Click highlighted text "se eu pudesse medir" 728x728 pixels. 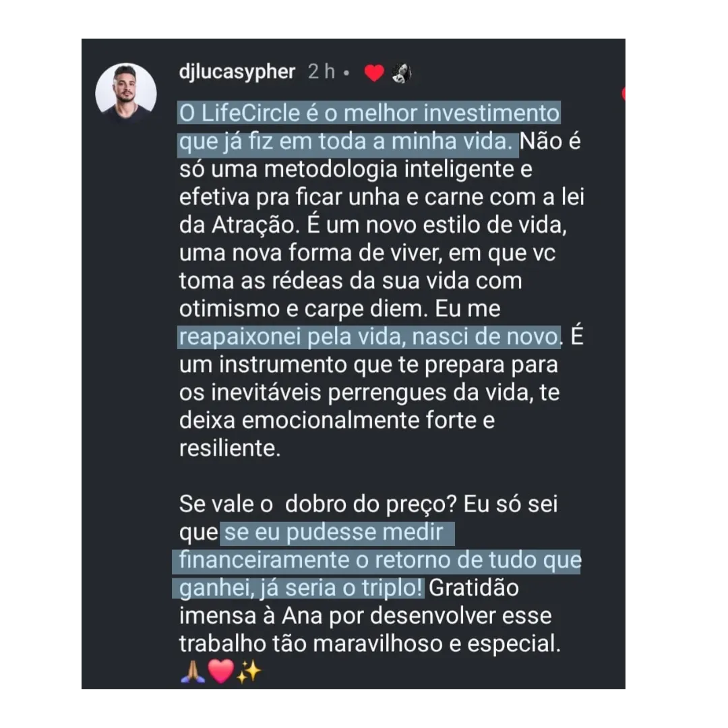point(334,533)
